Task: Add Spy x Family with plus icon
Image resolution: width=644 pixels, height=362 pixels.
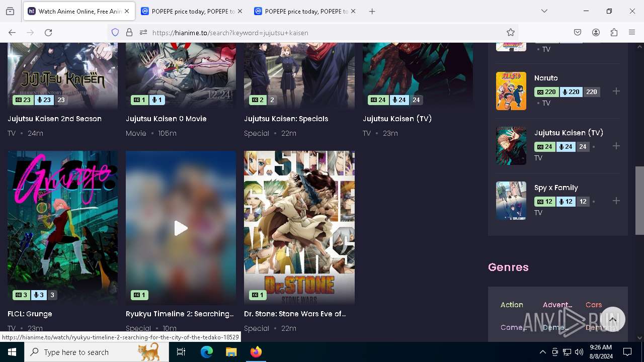Action: coord(616,201)
